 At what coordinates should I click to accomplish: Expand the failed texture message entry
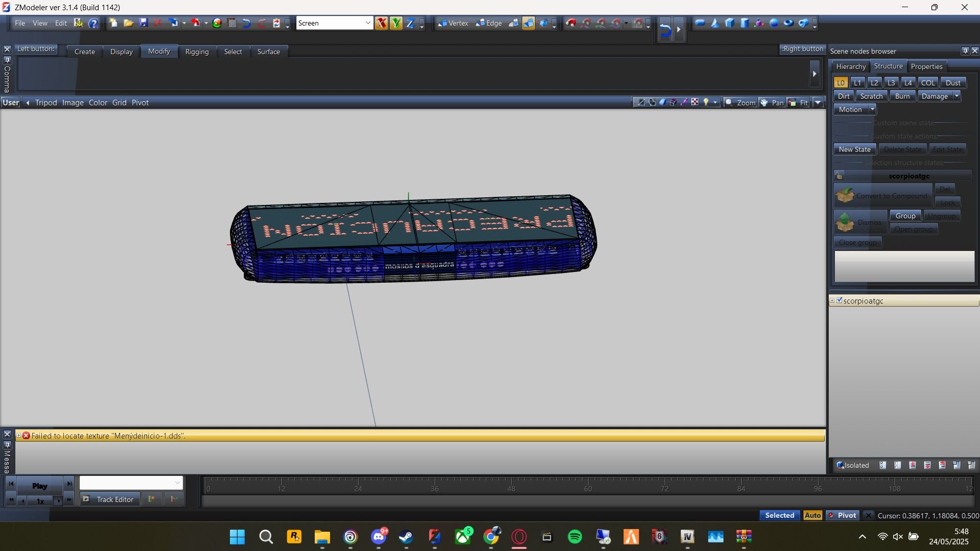tap(19, 435)
